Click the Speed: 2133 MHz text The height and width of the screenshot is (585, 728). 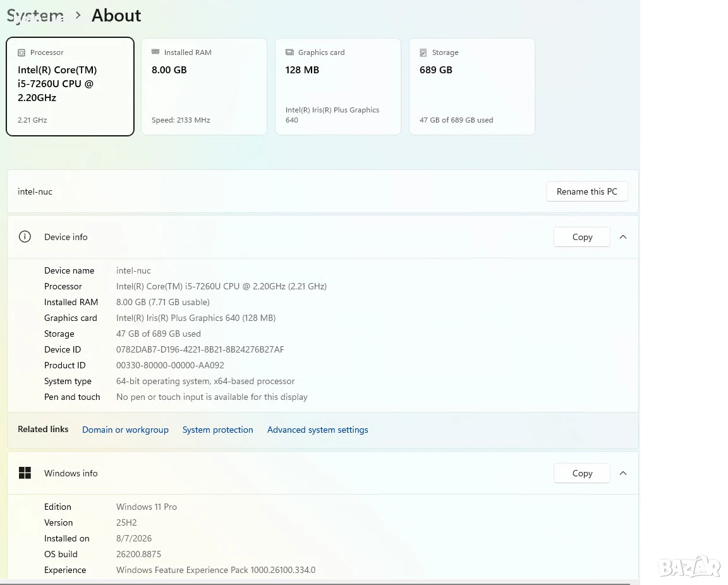point(181,120)
